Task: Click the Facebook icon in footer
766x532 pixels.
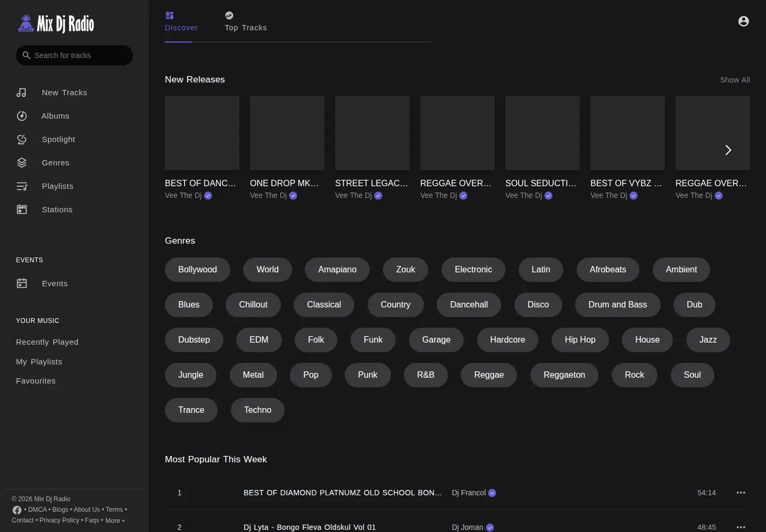Action: 17,510
